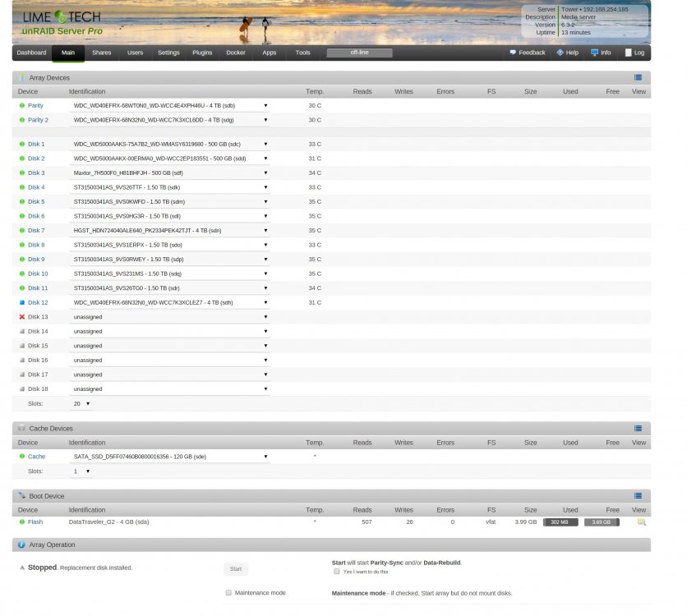Click the Info monitor icon
Screen dimensions: 687x616
pyautogui.click(x=595, y=53)
